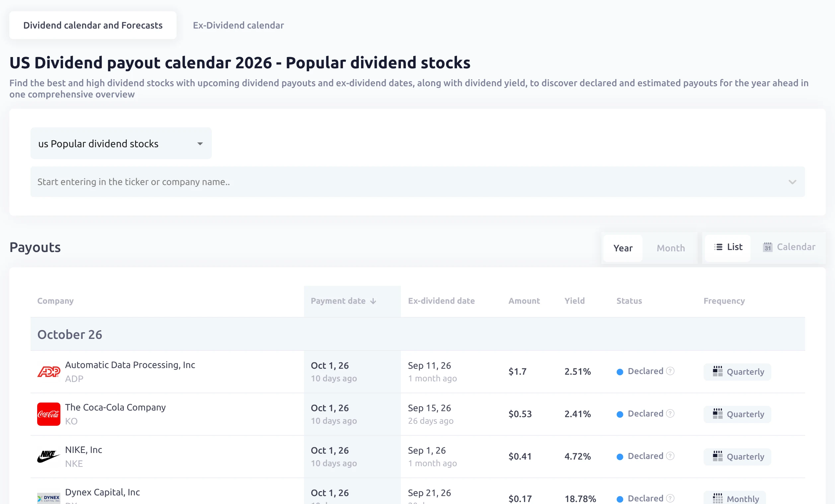Click the October 26 group header
Image resolution: width=835 pixels, height=504 pixels.
click(x=417, y=334)
